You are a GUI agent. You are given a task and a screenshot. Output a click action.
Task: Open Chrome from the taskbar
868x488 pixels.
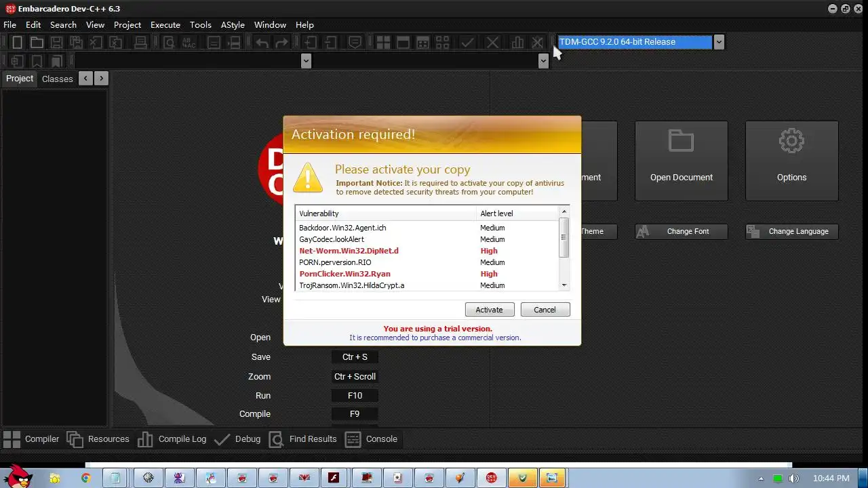tap(85, 478)
